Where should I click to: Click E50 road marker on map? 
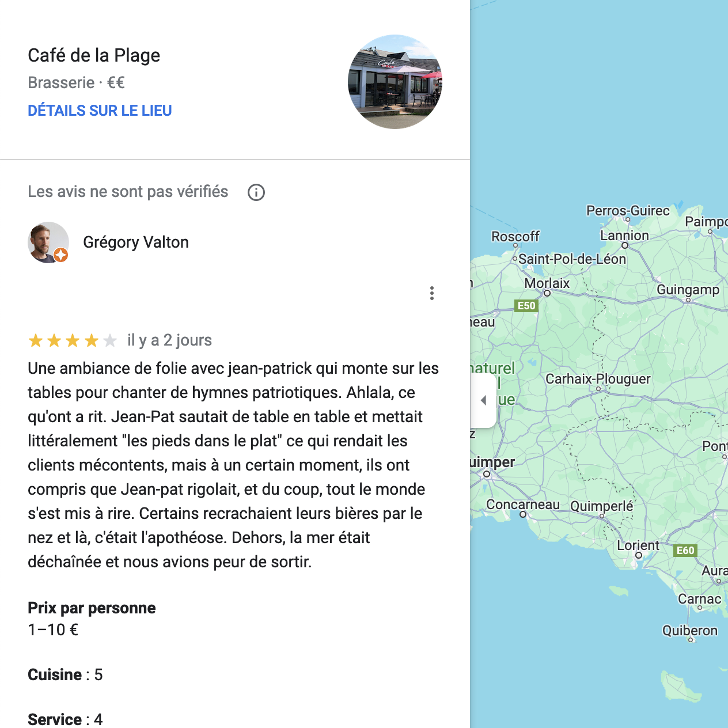[x=526, y=306]
